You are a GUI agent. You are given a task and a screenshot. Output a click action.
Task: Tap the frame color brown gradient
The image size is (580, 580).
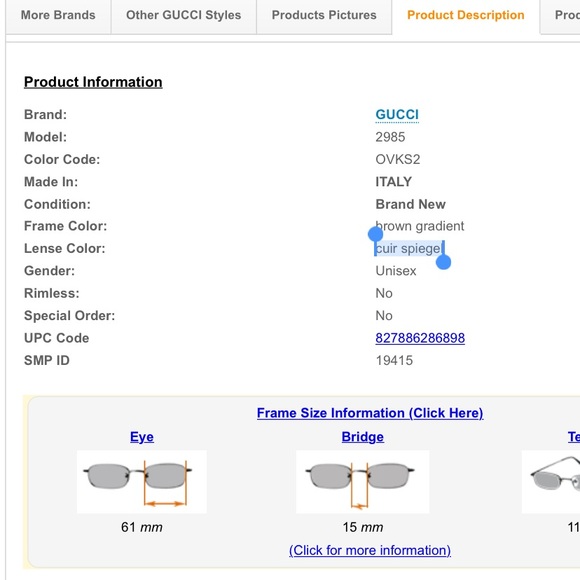pos(419,226)
